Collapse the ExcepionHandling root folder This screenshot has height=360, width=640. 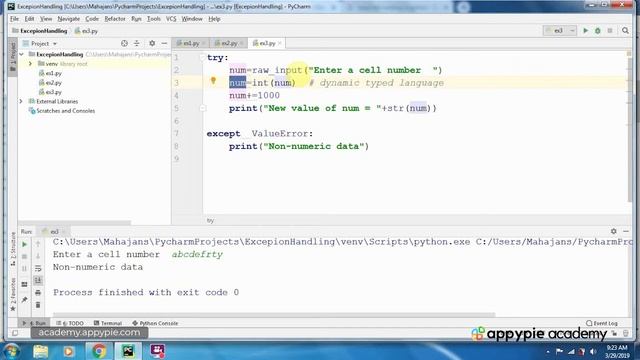point(21,54)
